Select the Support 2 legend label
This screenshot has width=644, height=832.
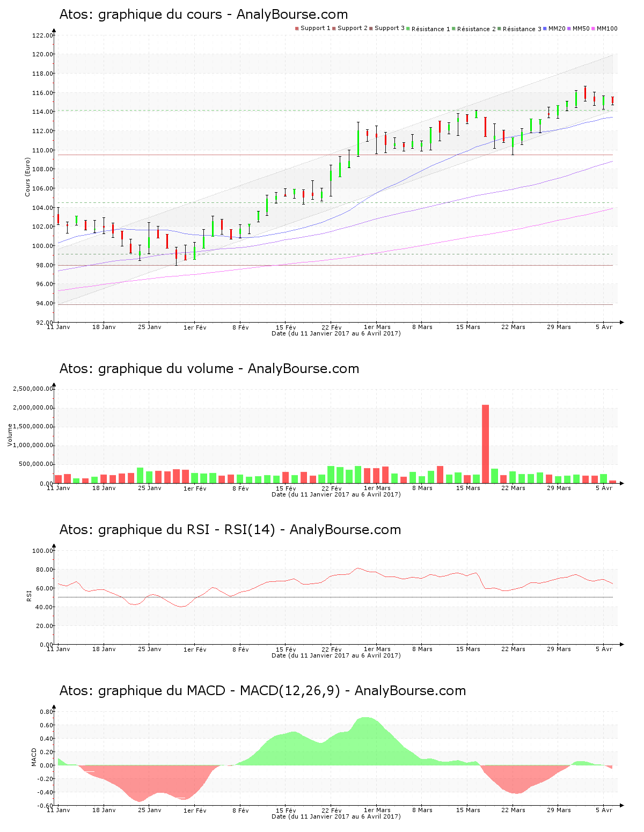click(x=353, y=28)
